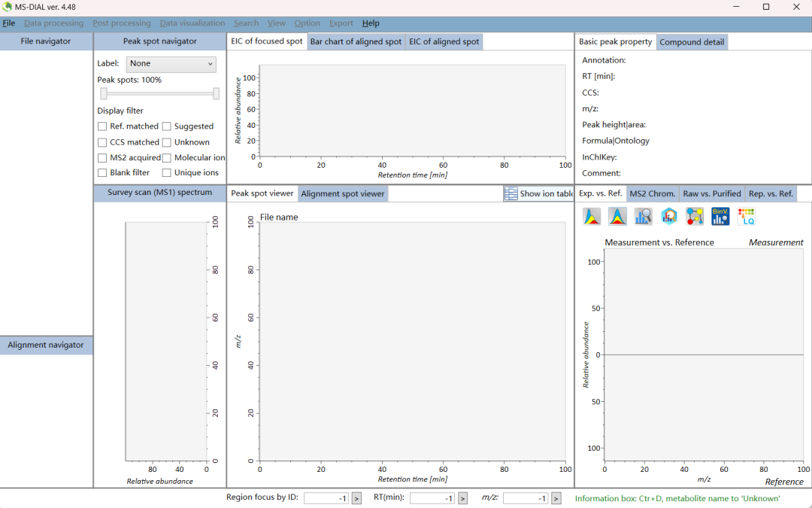
Task: Click the 'Annotation:' property label
Action: (x=604, y=60)
